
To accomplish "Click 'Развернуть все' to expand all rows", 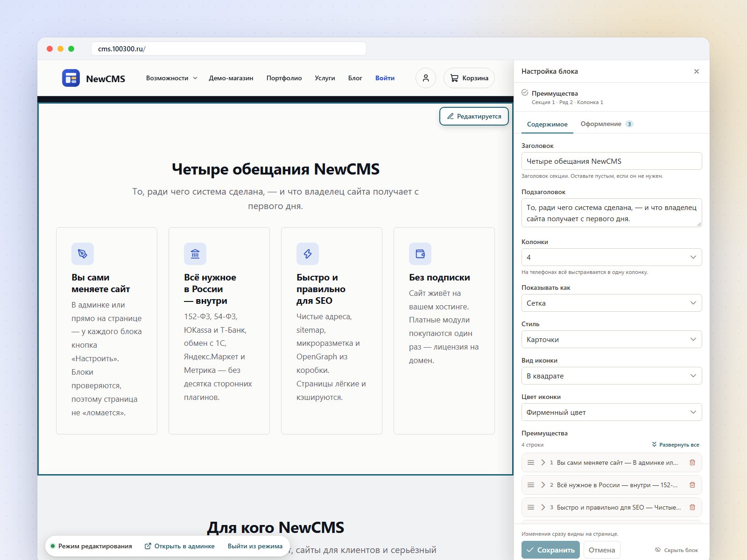I will [x=676, y=445].
